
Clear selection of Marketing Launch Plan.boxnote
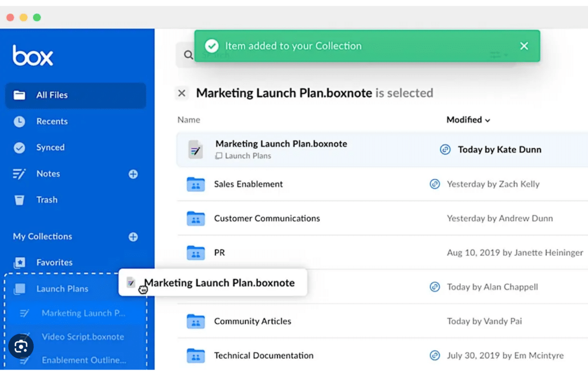pos(182,93)
